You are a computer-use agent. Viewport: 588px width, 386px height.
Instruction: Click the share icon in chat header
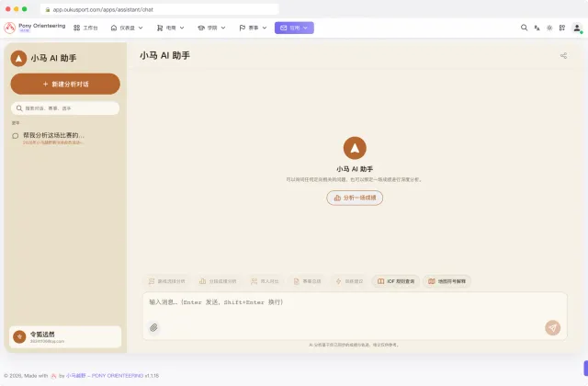click(563, 55)
